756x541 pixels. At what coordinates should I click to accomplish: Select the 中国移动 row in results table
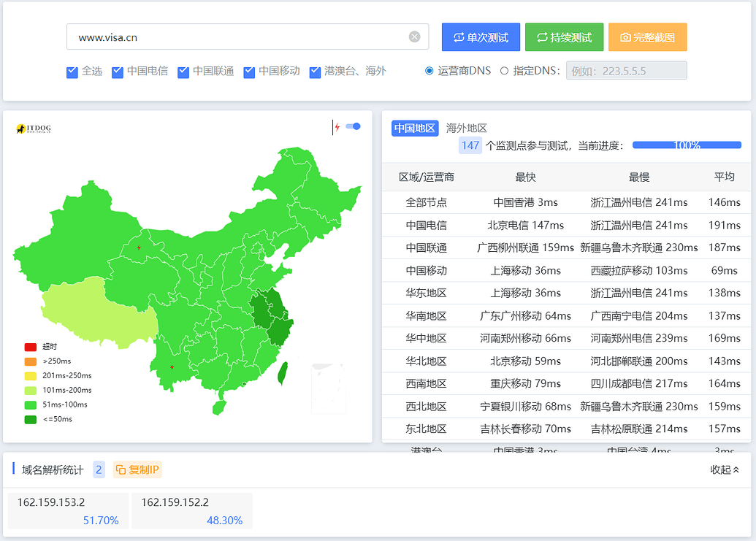tap(567, 270)
